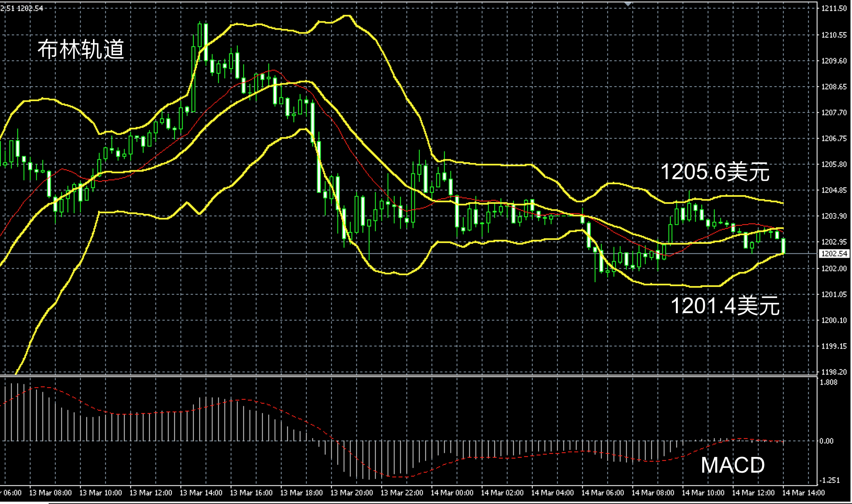Select the 1201.4美元 annotation label
The height and width of the screenshot is (504, 852).
(725, 306)
